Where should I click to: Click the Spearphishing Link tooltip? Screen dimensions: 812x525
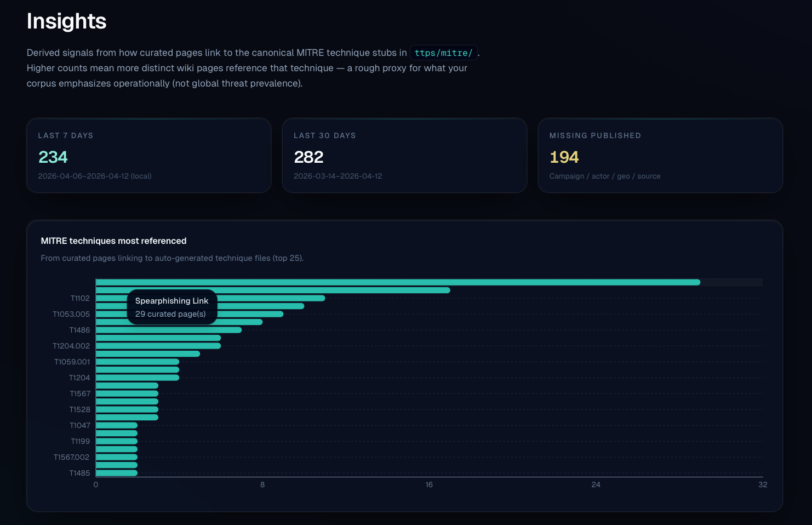[x=171, y=307]
